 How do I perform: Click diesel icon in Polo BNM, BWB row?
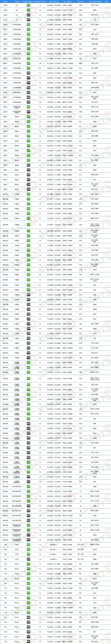pos(28,622)
